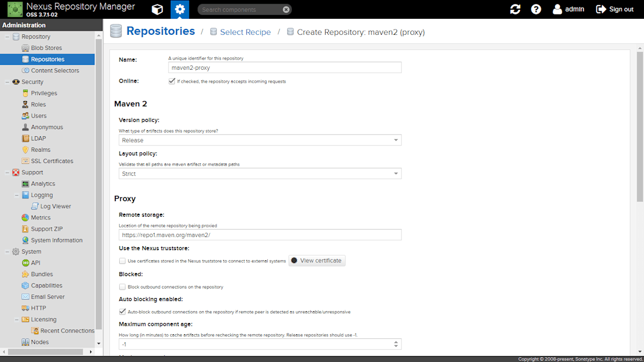This screenshot has height=362, width=644.
Task: Check the Blocked outbound connections checkbox
Action: tap(122, 287)
